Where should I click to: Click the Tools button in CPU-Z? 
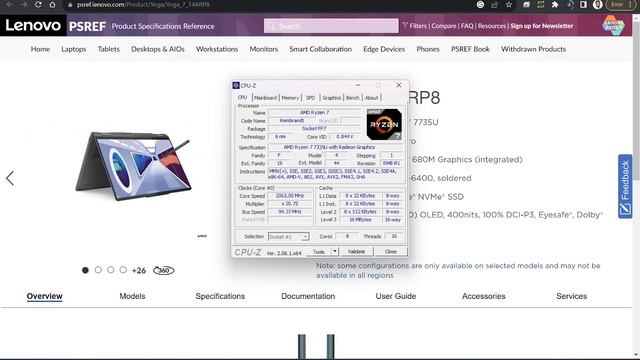click(319, 251)
